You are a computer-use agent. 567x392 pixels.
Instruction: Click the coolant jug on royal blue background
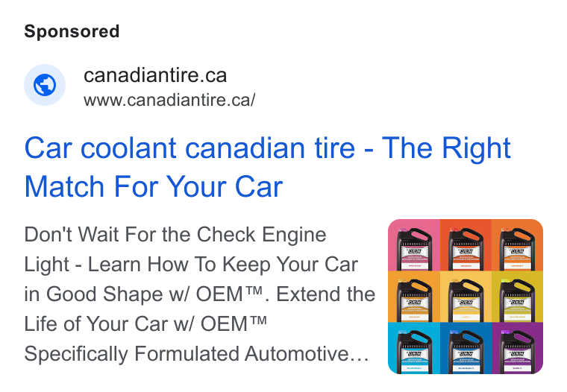tap(466, 348)
